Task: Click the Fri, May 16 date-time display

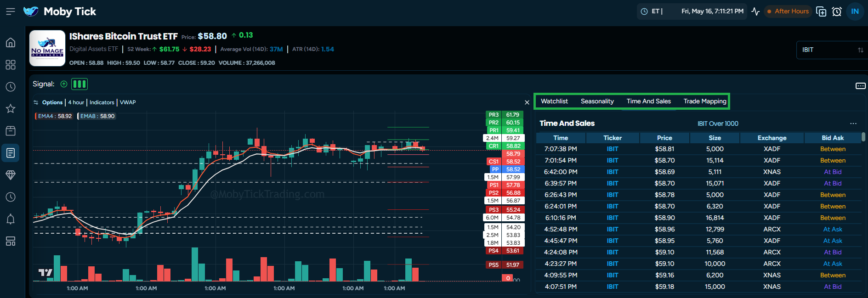Action: 712,11
